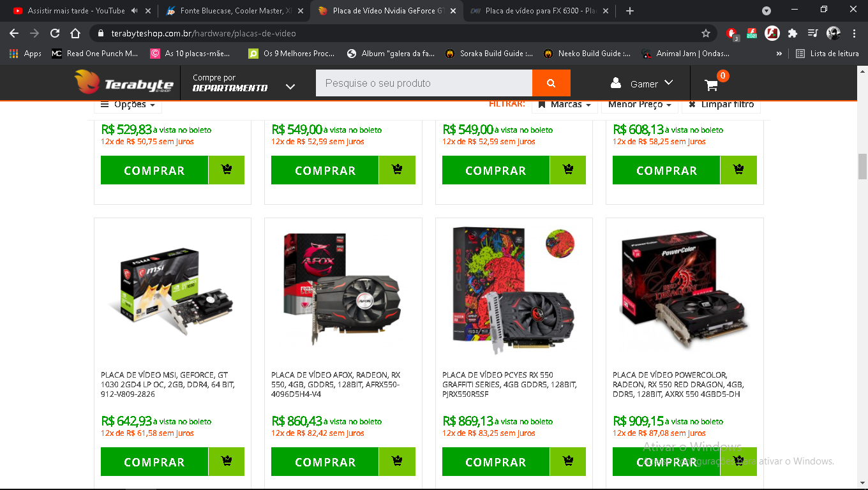Switch to Placa de vídeo FX 6300 tab
Image resolution: width=868 pixels, height=490 pixels.
point(539,11)
